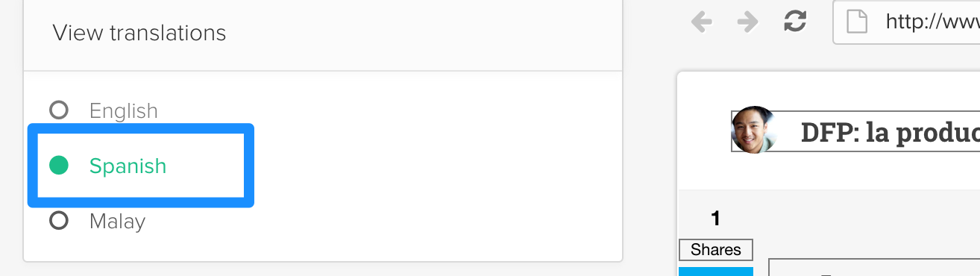Open the "DFP: la produc" headline
This screenshot has width=980, height=276.
(x=890, y=133)
